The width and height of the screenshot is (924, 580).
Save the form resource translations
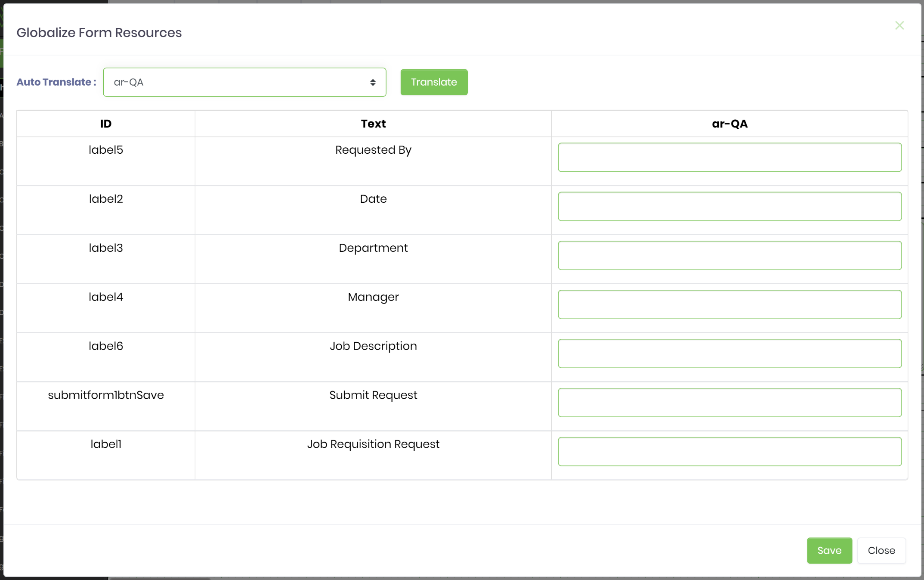pos(829,550)
